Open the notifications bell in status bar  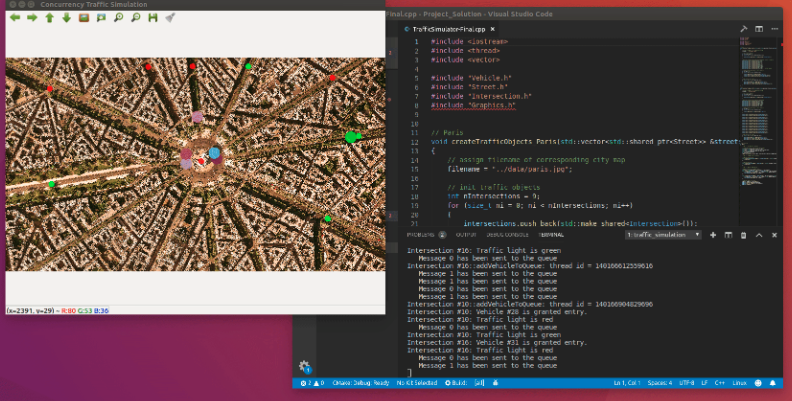tap(773, 383)
